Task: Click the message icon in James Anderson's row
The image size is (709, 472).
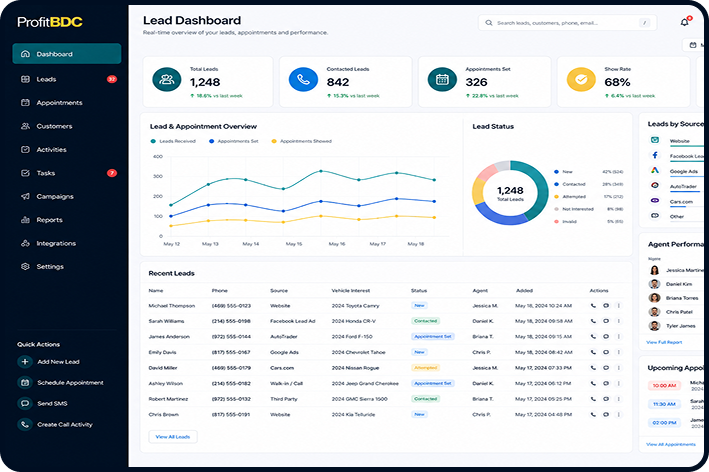Action: pyautogui.click(x=606, y=336)
